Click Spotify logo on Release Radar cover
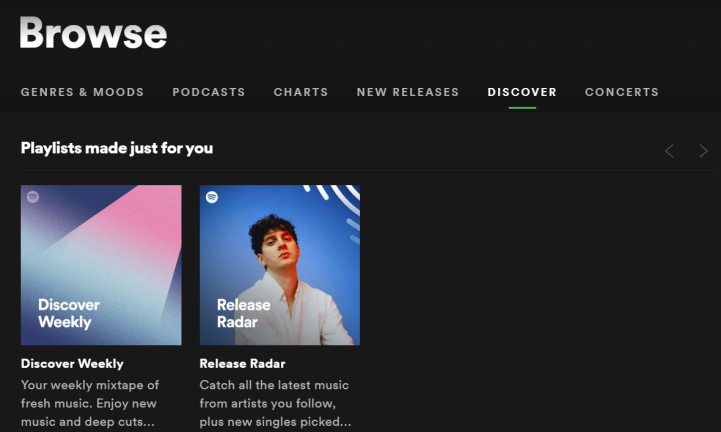Viewport: 721px width, 432px height. [x=212, y=197]
